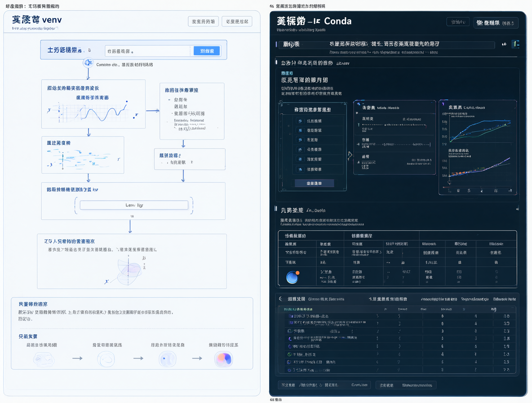Viewport: 532px width, 403px height.
Task: Click the venv panel title
Action: click(x=37, y=20)
